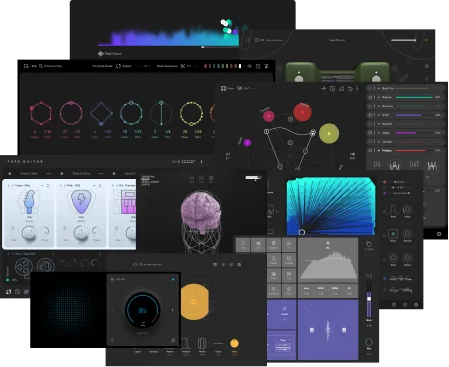Select the yellow circle sequence shape
Image resolution: width=449 pixels, height=367 pixels.
191,113
